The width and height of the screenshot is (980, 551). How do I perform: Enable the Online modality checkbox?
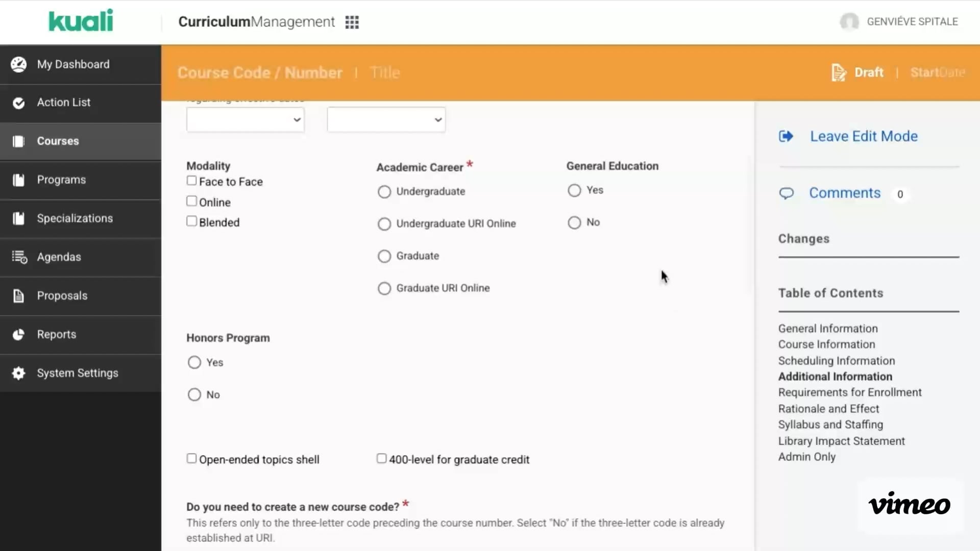coord(191,201)
